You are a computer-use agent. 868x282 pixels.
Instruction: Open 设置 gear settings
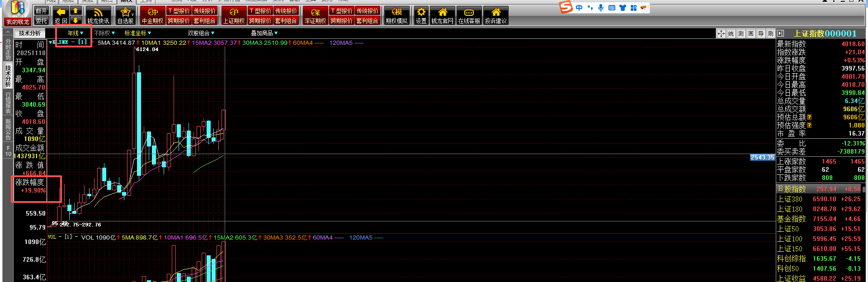(x=421, y=15)
